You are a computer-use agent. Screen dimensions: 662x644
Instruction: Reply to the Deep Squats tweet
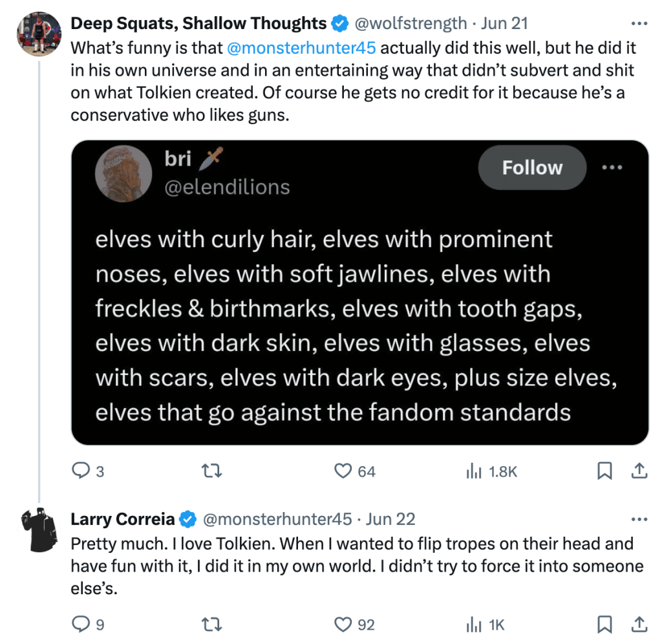pos(80,471)
